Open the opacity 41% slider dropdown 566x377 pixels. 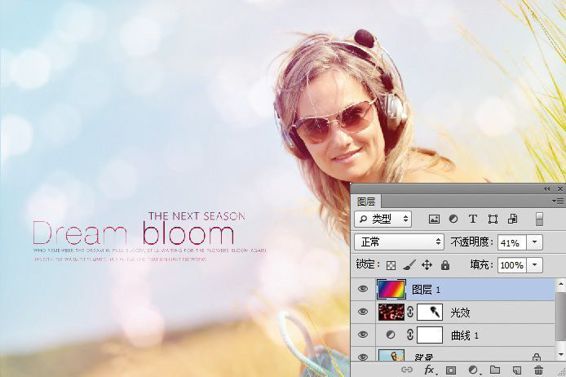[535, 242]
